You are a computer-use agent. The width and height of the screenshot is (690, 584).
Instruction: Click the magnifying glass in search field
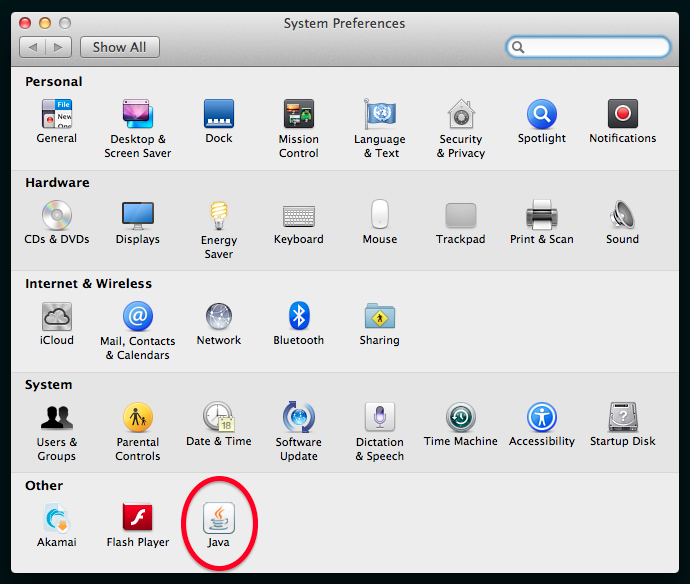tap(518, 47)
